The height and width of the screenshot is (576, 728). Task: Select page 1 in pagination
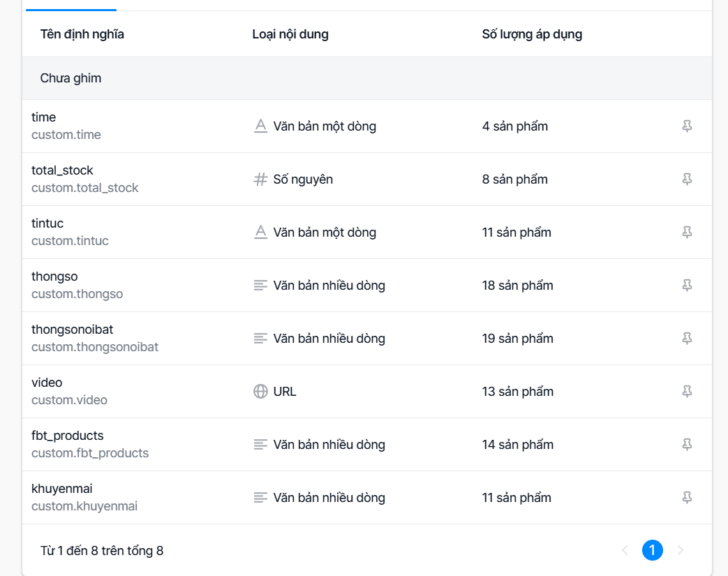coord(653,550)
